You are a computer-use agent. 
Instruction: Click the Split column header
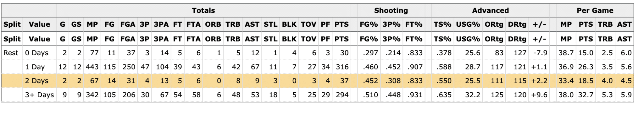click(x=12, y=24)
